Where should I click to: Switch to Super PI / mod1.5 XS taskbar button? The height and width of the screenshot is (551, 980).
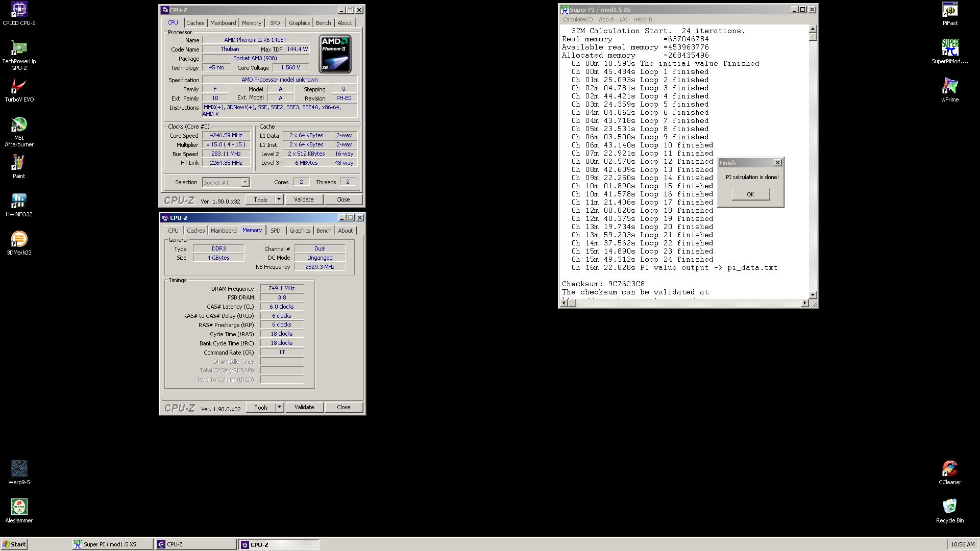(112, 544)
